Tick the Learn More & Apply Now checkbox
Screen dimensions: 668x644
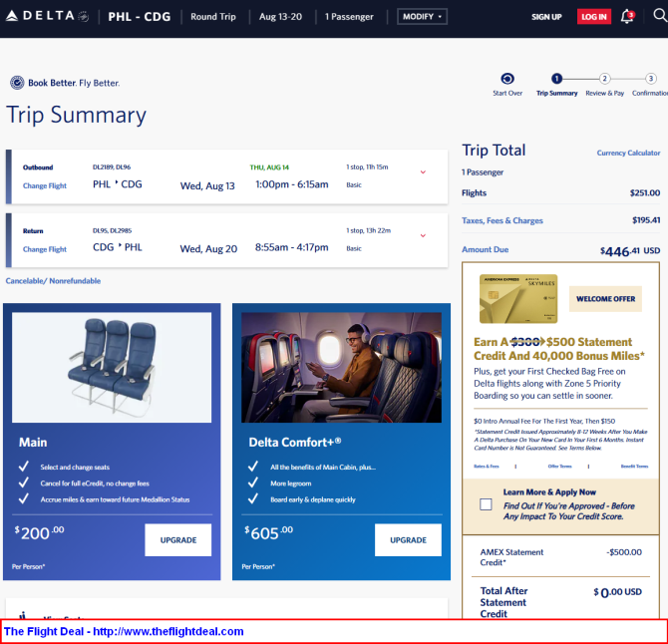(x=486, y=504)
